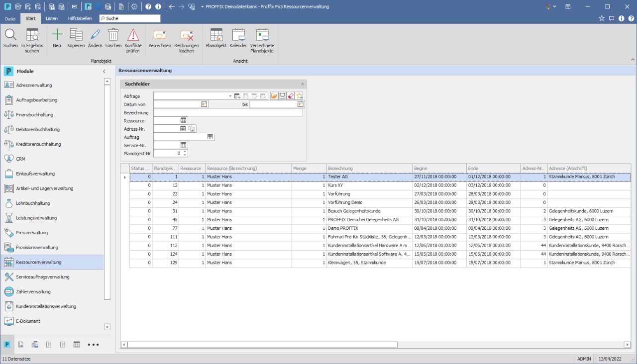Select the Start ribbon tab
This screenshot has width=637, height=364.
pyautogui.click(x=30, y=18)
